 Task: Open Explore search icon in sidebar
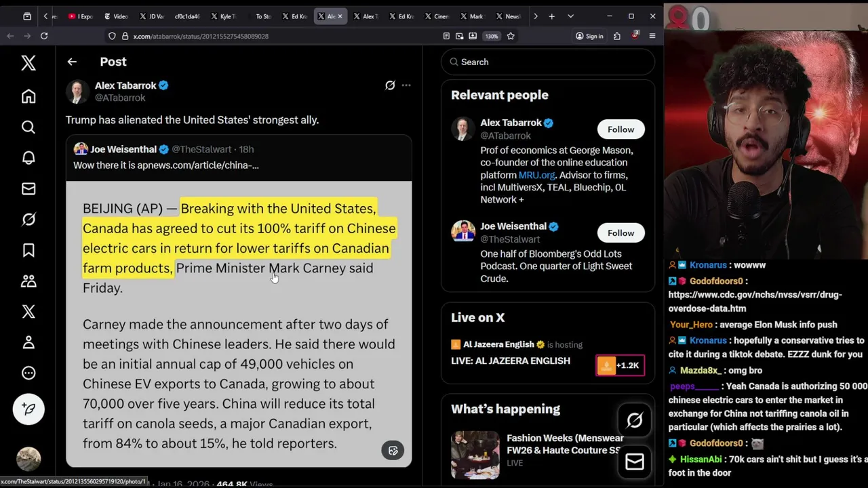(x=28, y=127)
